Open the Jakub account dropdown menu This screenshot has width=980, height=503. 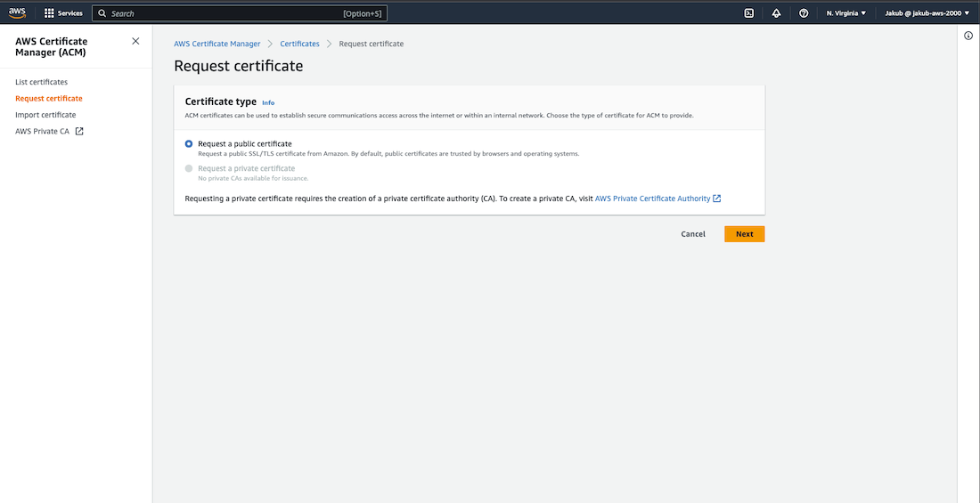click(927, 13)
